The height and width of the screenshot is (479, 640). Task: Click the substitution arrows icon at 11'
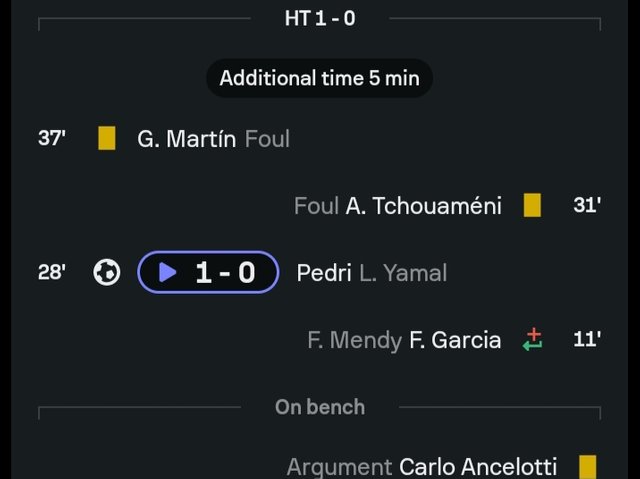(x=533, y=339)
